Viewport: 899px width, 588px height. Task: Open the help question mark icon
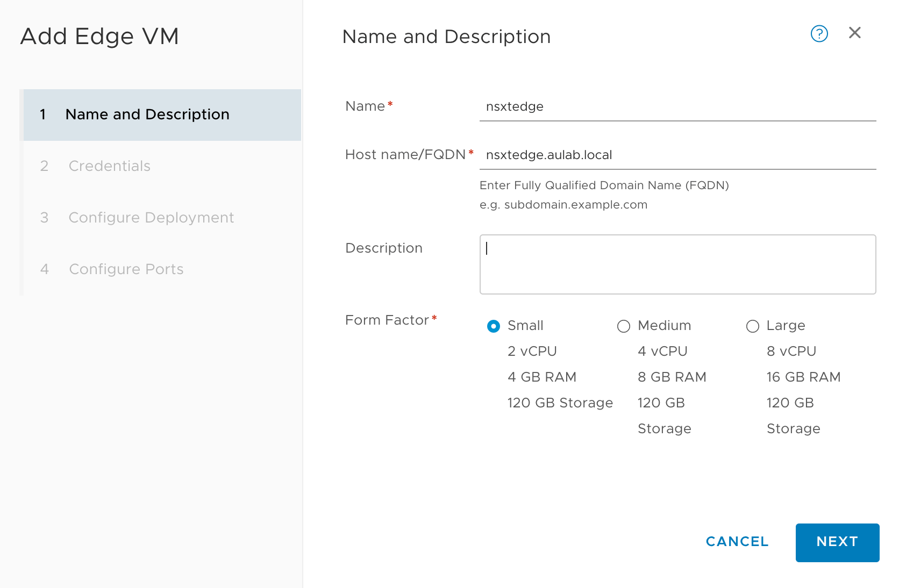point(819,34)
